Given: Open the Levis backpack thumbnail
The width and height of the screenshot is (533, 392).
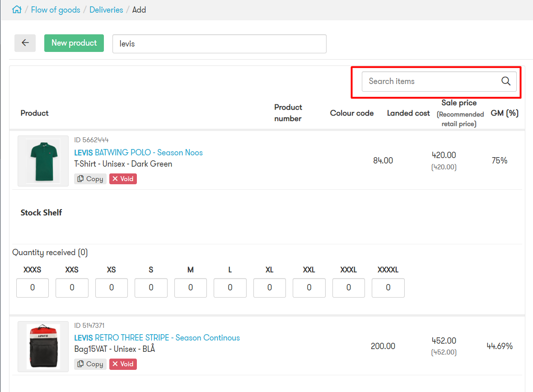Looking at the screenshot, I should pos(43,346).
